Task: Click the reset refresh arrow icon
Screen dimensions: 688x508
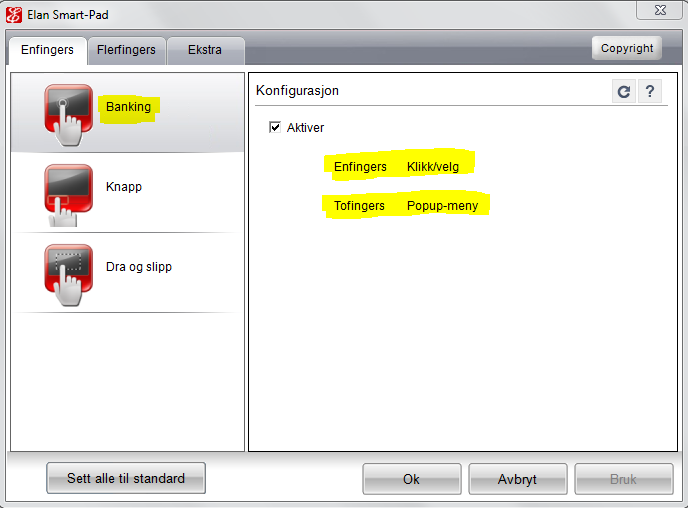Action: coord(624,91)
